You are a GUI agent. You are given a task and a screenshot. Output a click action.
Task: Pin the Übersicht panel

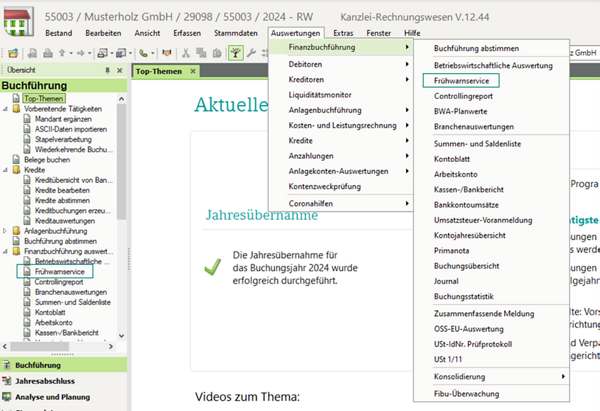108,70
